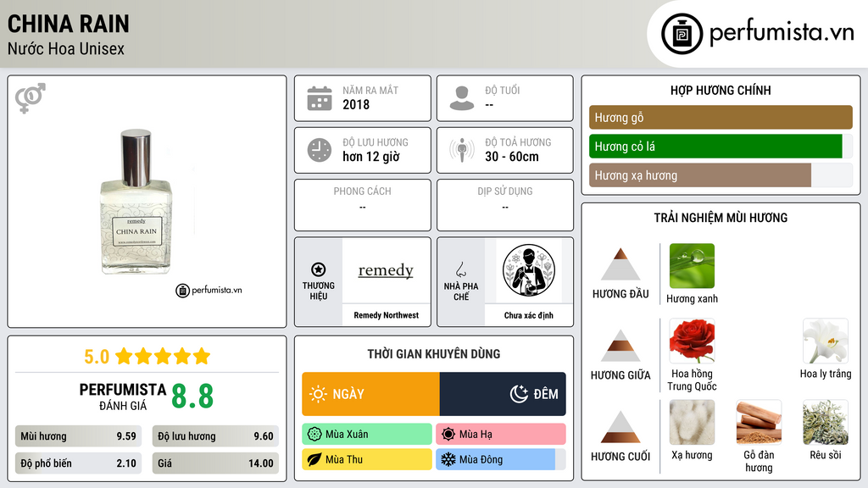
Task: Click the Phong cách style box
Action: pyautogui.click(x=363, y=205)
